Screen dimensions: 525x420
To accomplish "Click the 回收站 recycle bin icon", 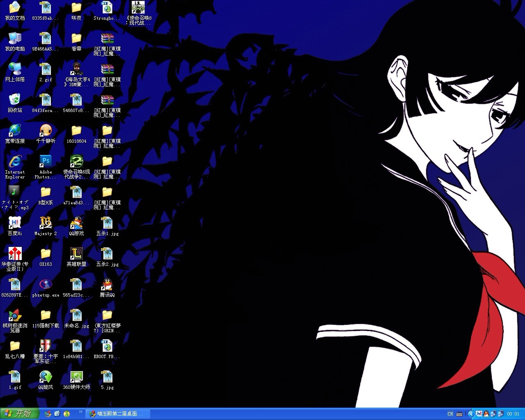I will click(15, 100).
